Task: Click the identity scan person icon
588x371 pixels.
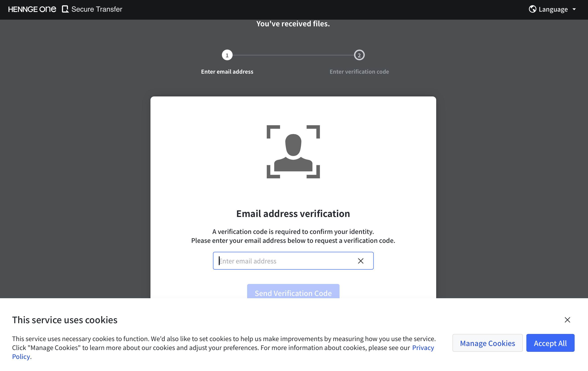Action: pos(293,152)
